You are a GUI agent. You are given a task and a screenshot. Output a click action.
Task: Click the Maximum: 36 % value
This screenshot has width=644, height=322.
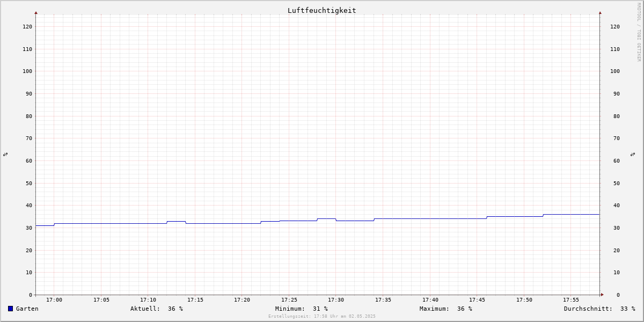pos(446,309)
